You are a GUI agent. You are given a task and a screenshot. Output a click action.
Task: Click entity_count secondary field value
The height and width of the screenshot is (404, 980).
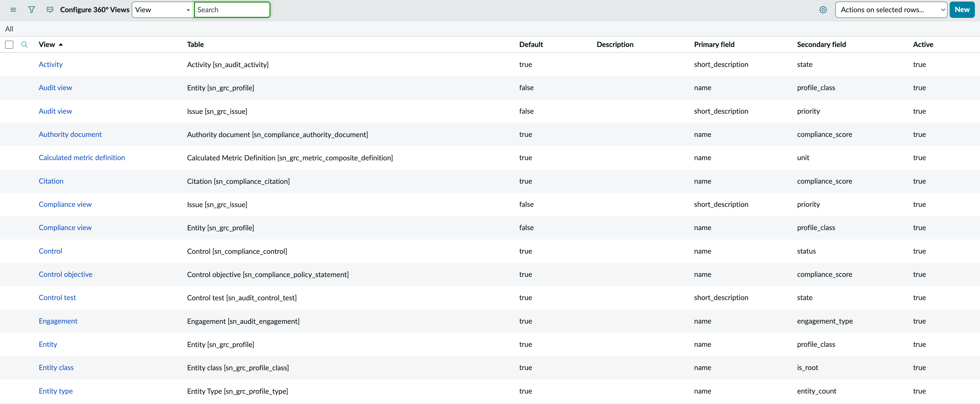(x=816, y=391)
